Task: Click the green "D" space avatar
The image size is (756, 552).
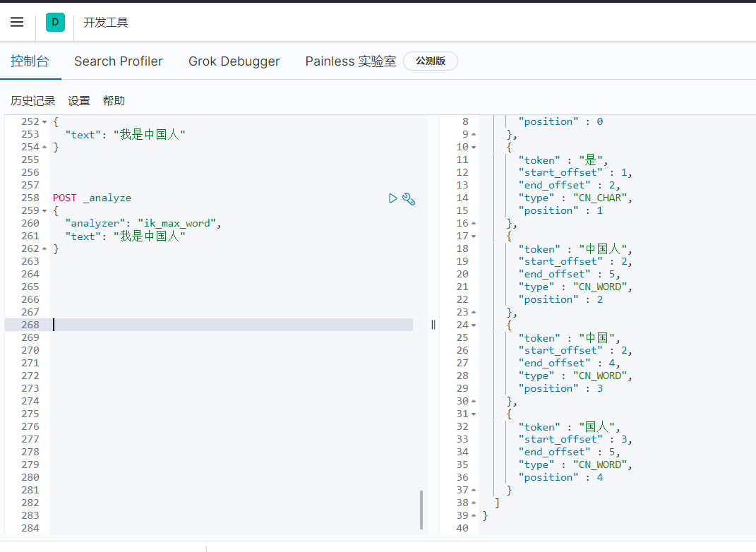Action: (x=55, y=22)
